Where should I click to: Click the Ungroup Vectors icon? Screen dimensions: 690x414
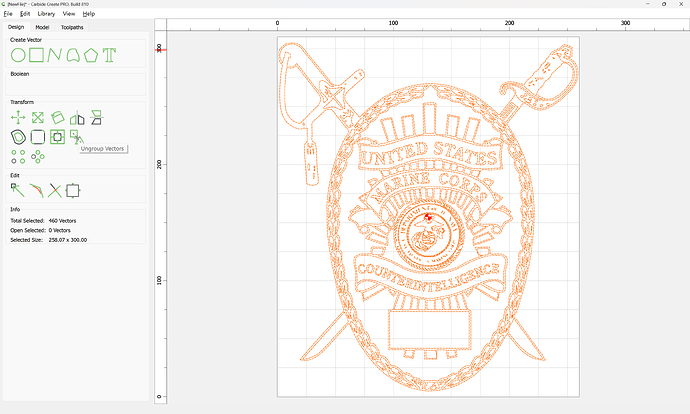click(77, 137)
